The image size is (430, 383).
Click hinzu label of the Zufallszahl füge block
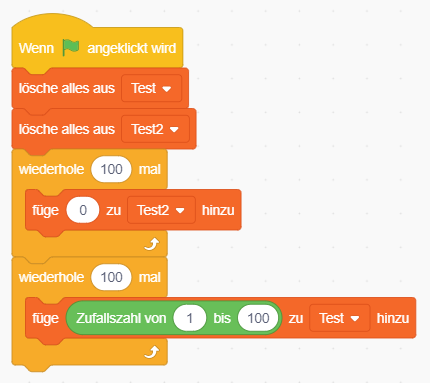393,318
